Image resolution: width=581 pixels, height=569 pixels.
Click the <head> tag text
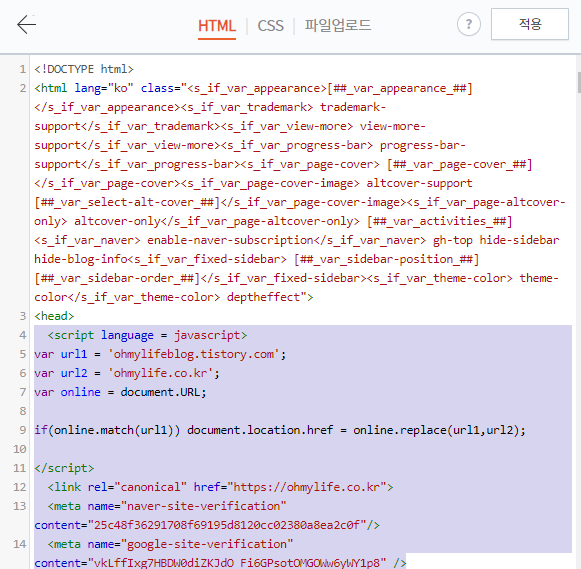tap(54, 316)
